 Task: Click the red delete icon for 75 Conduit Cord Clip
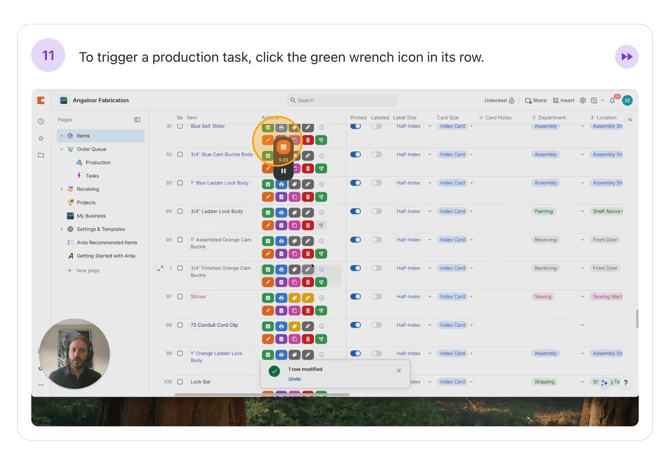[x=308, y=339]
